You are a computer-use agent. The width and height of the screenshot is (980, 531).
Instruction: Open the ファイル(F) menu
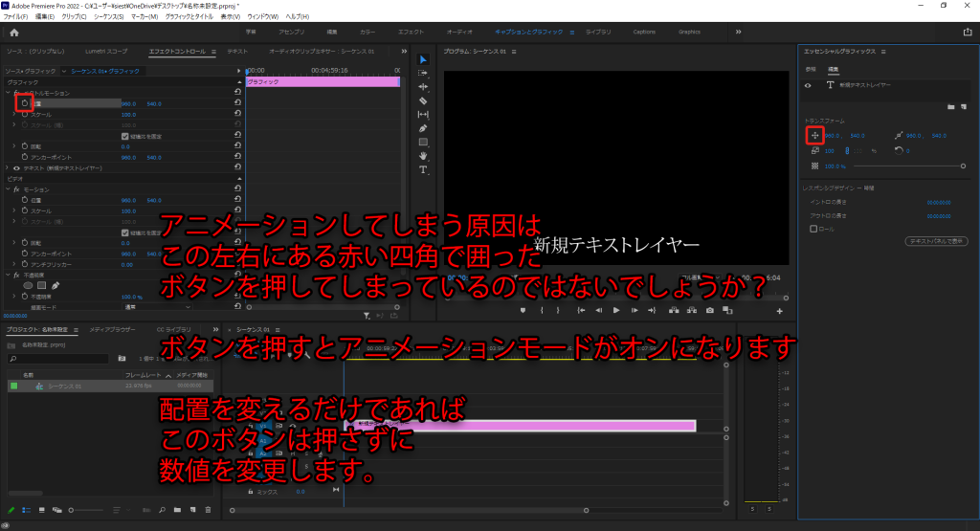point(18,16)
